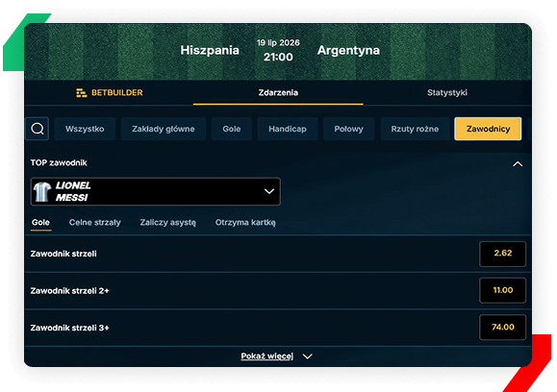Switch to the Statystyki tab
This screenshot has height=392, width=557.
(447, 92)
